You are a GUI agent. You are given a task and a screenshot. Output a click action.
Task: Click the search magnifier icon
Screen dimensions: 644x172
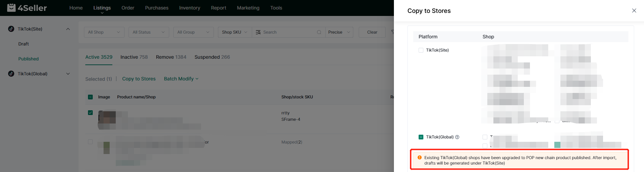[x=319, y=32]
